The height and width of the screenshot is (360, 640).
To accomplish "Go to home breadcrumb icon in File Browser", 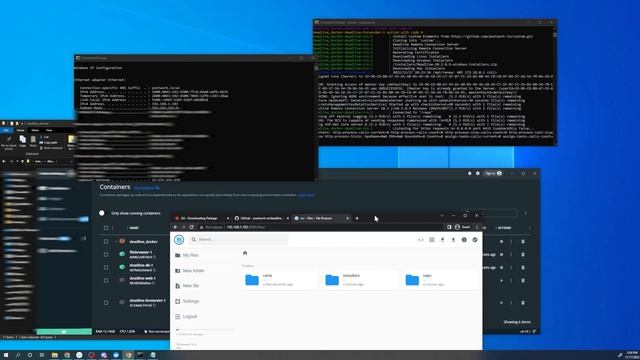I will [x=245, y=253].
